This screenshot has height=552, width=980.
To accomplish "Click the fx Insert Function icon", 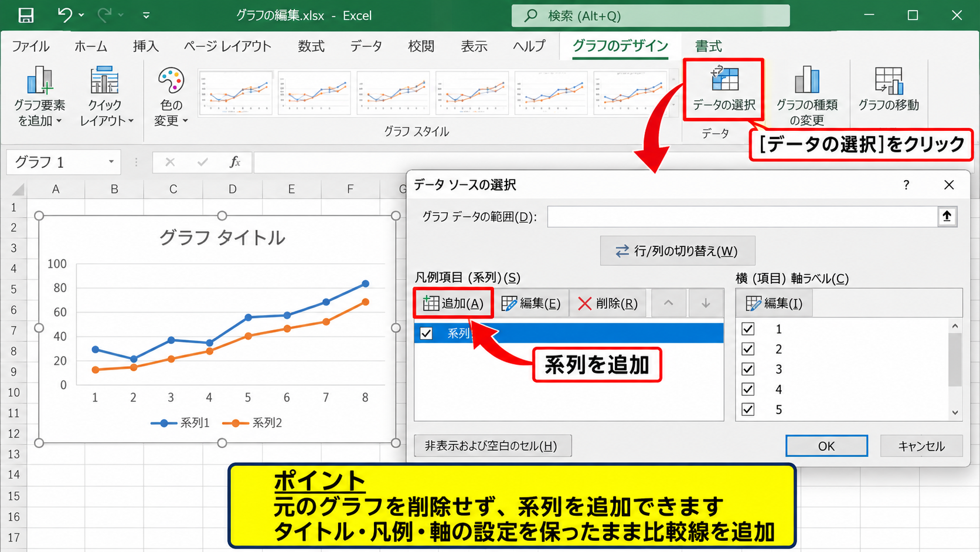I will point(235,162).
